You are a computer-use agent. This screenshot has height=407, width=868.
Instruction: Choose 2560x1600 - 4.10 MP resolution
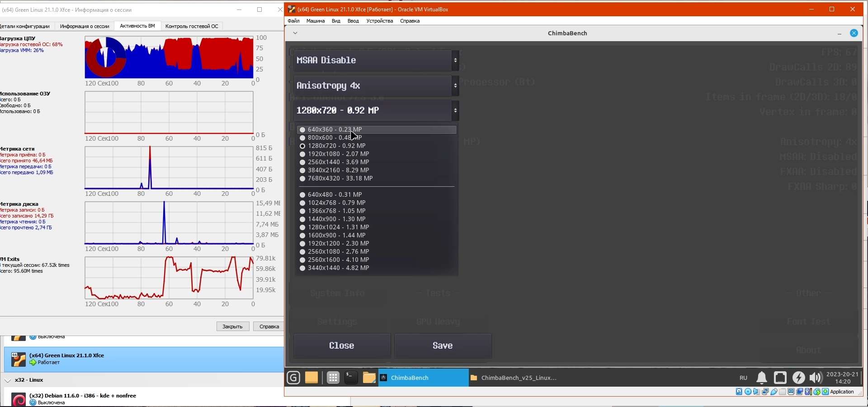pos(377,260)
